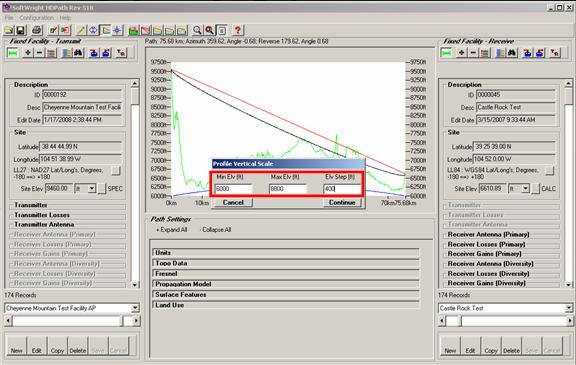The width and height of the screenshot is (576, 365).
Task: Open the Configuration menu
Action: (x=36, y=18)
